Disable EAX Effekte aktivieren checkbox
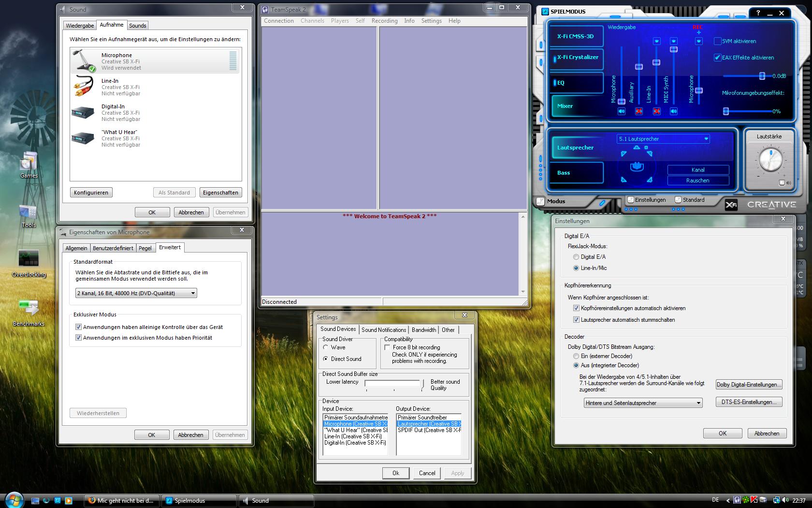The height and width of the screenshot is (508, 812). pyautogui.click(x=718, y=58)
